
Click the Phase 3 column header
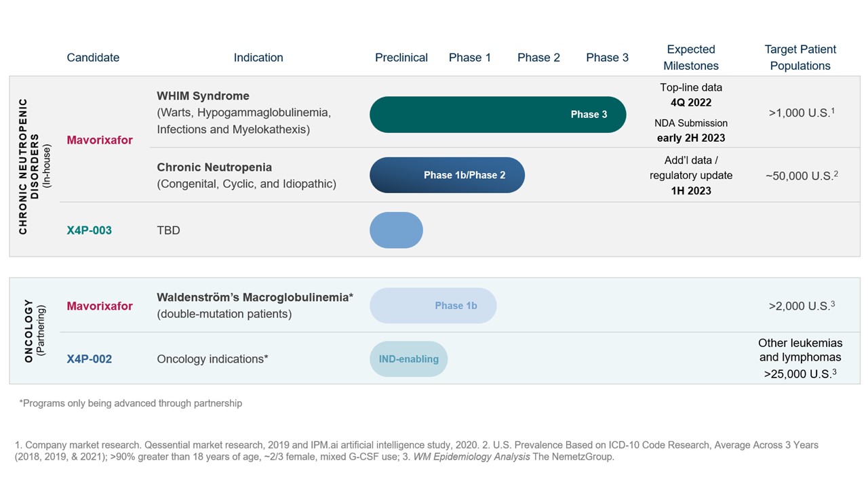click(607, 58)
